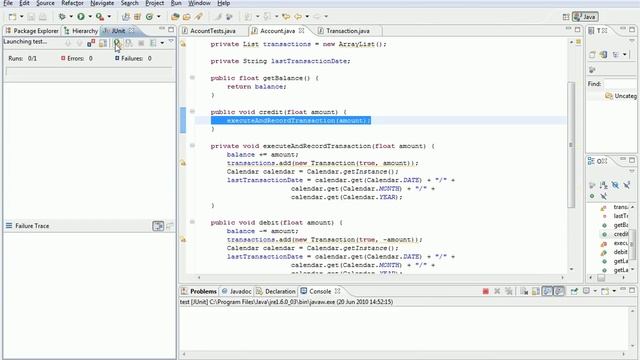The image size is (640, 360).
Task: Toggle Hide Non-Public Members in Outline
Action: click(592, 196)
